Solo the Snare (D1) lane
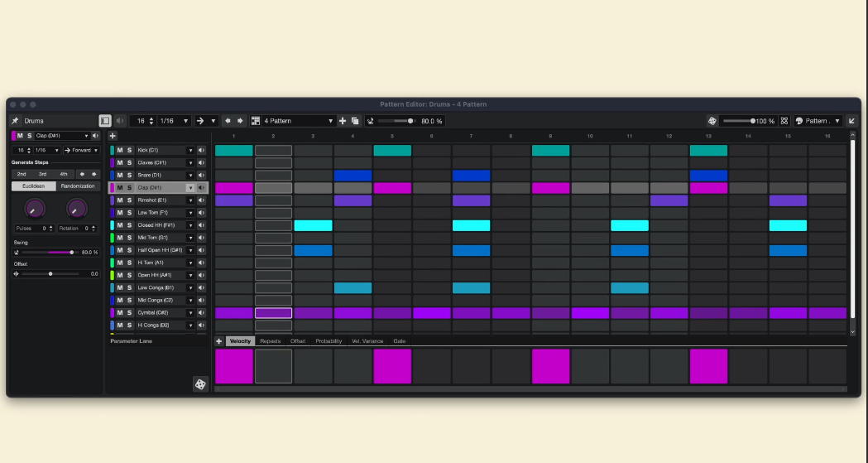Screen dimensions: 868x463 tap(130, 176)
